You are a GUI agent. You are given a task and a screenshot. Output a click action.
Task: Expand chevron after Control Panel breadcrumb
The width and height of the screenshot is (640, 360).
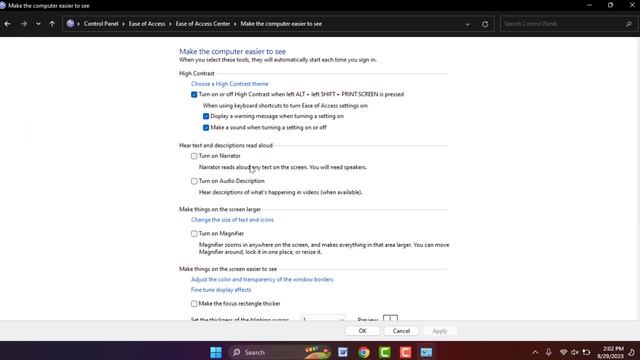pos(123,24)
